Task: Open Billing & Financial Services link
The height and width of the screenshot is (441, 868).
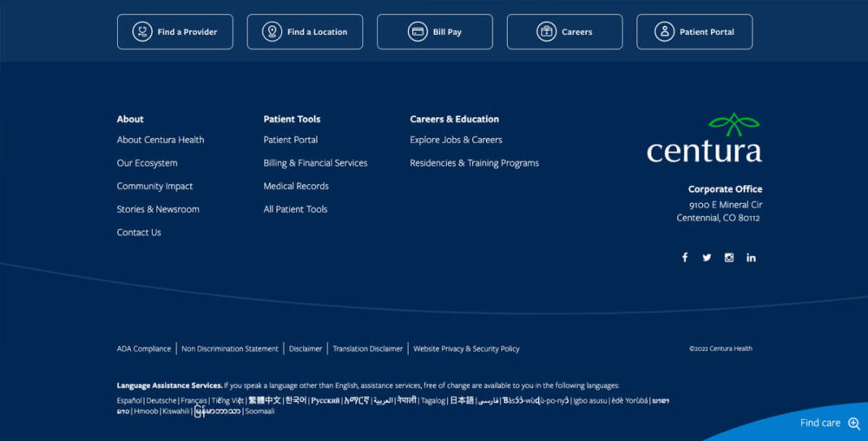Action: coord(315,163)
